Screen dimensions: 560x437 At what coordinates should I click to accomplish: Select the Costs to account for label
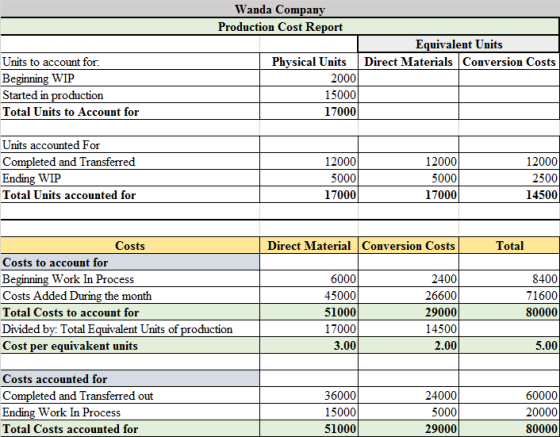(55, 262)
